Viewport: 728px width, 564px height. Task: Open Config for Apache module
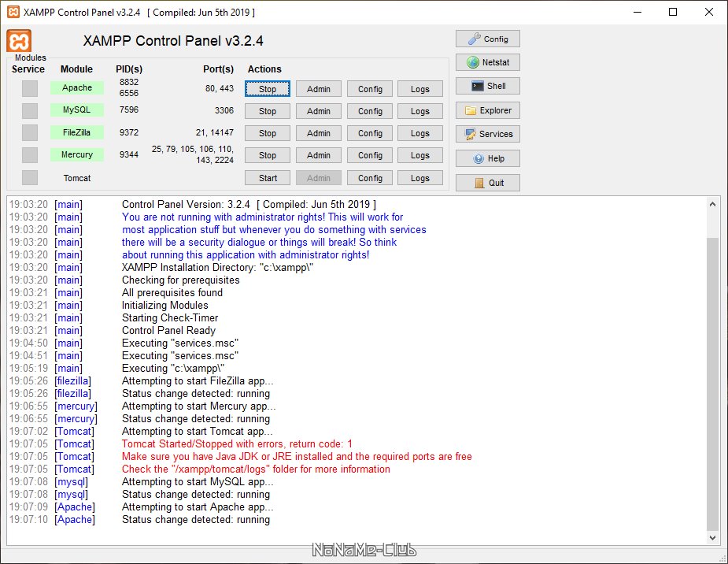tap(370, 89)
